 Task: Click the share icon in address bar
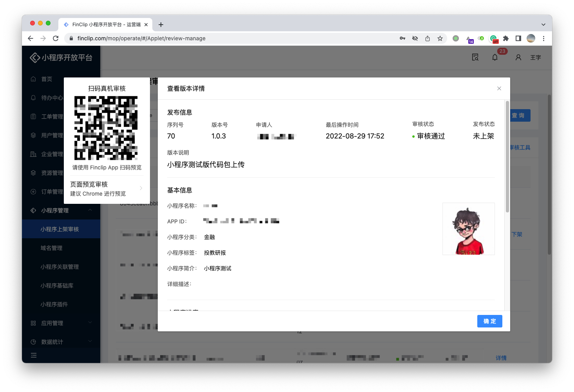(x=428, y=38)
